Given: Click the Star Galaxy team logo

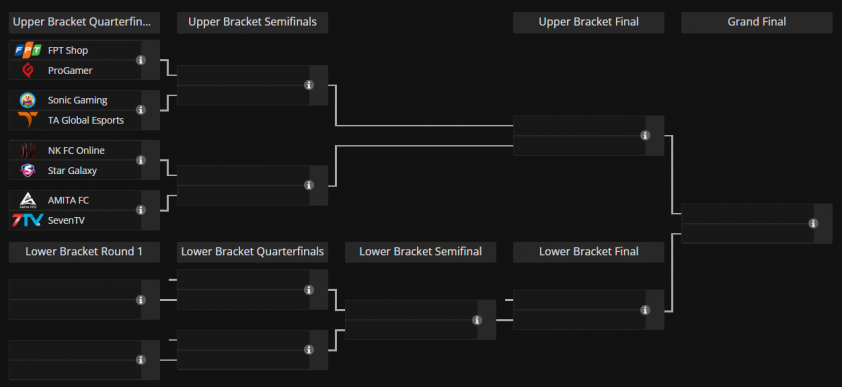Looking at the screenshot, I should click(x=27, y=170).
